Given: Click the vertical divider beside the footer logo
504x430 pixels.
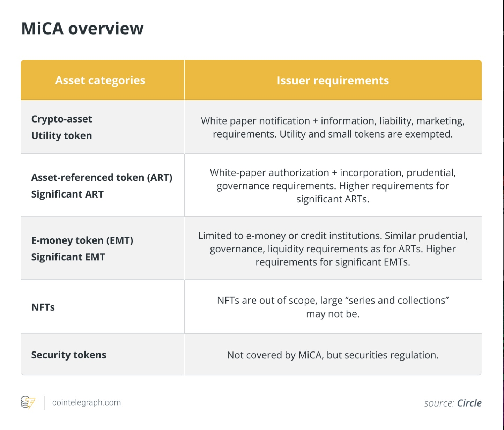Looking at the screenshot, I should pos(44,402).
